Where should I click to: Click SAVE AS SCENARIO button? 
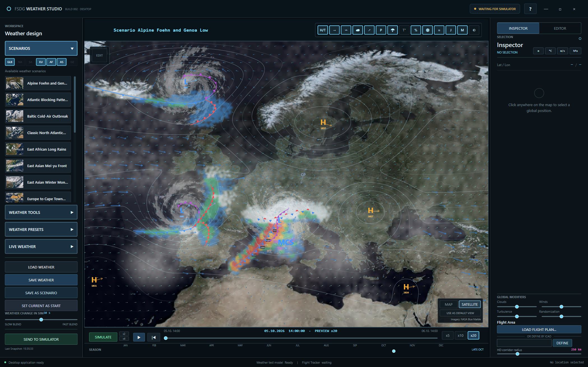point(41,293)
